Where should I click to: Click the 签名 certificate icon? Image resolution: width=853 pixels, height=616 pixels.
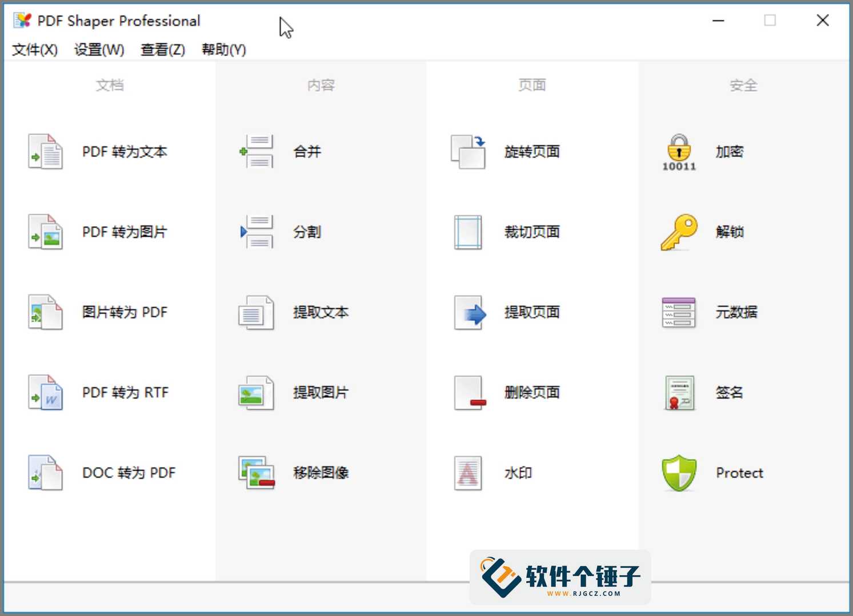(679, 392)
